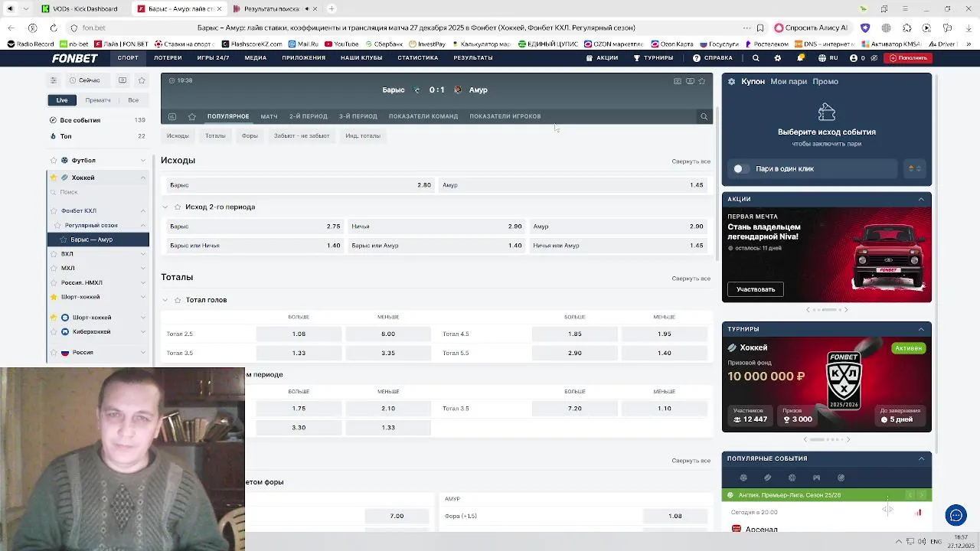Screen dimensions: 980x551
Task: Open the volume control in system tray
Action: (x=921, y=542)
